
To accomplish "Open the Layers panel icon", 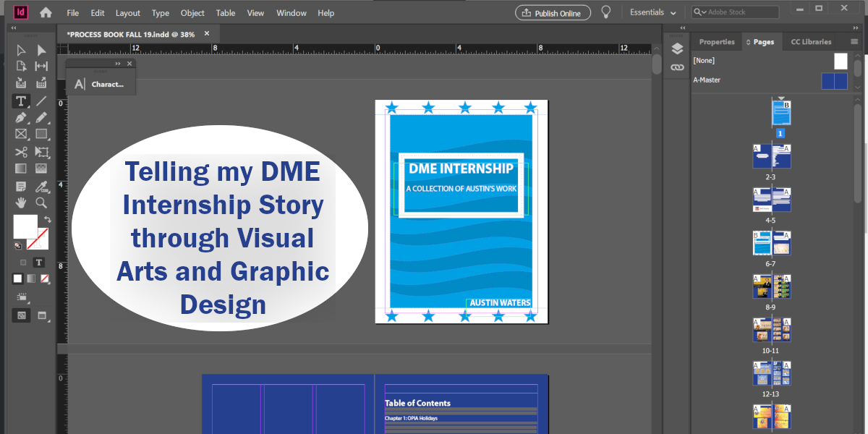I will point(677,48).
